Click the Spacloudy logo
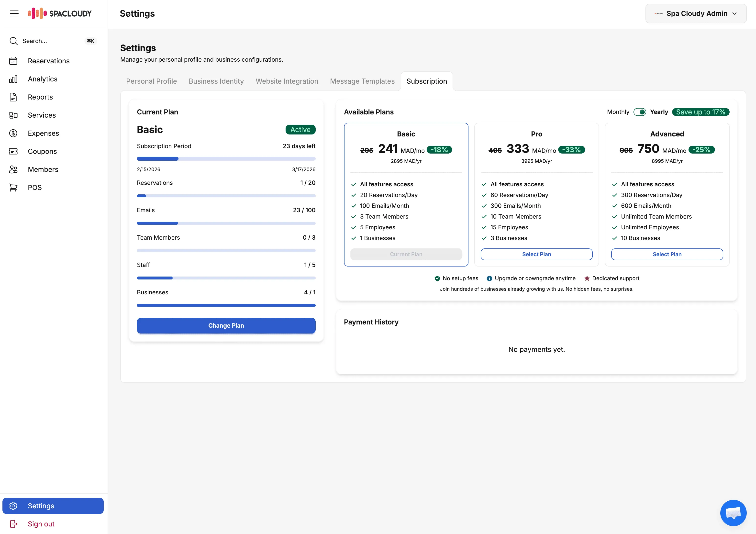Viewport: 756px width, 534px height. click(60, 13)
